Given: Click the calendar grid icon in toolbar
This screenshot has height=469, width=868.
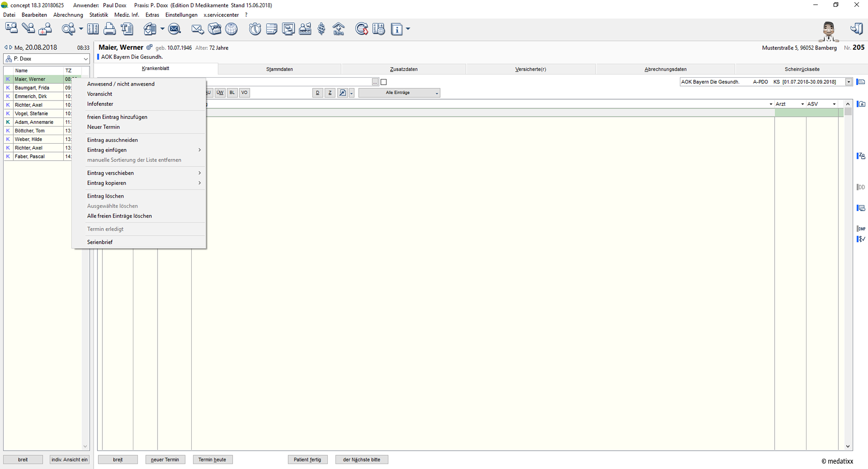Looking at the screenshot, I should [x=272, y=29].
